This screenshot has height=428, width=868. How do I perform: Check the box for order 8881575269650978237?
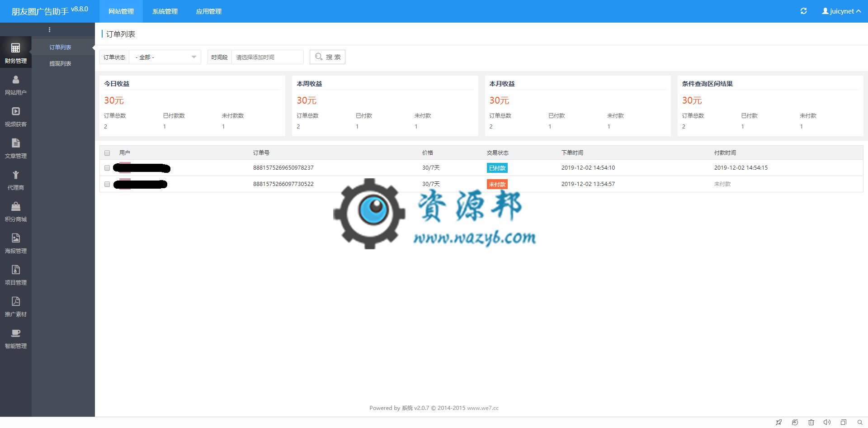coord(107,168)
